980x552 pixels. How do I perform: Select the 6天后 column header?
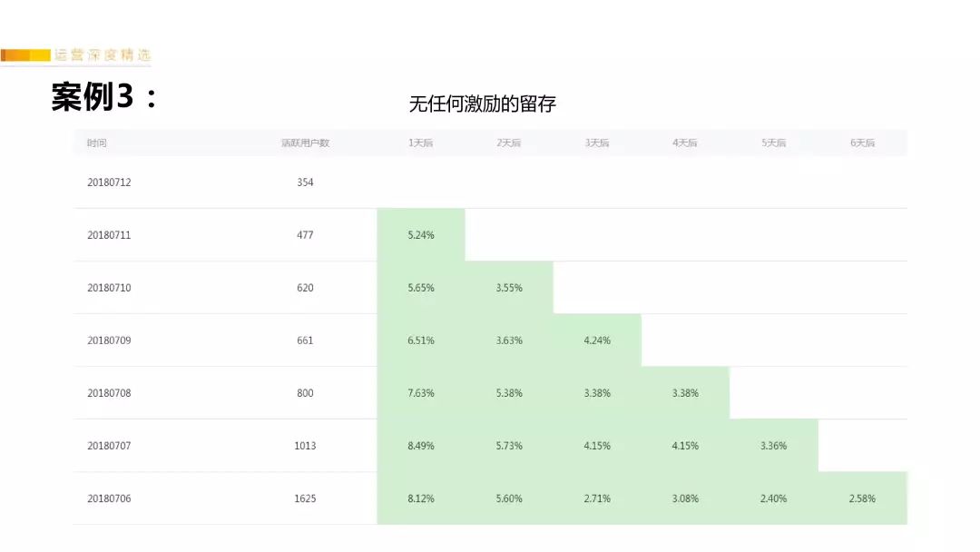click(x=862, y=143)
